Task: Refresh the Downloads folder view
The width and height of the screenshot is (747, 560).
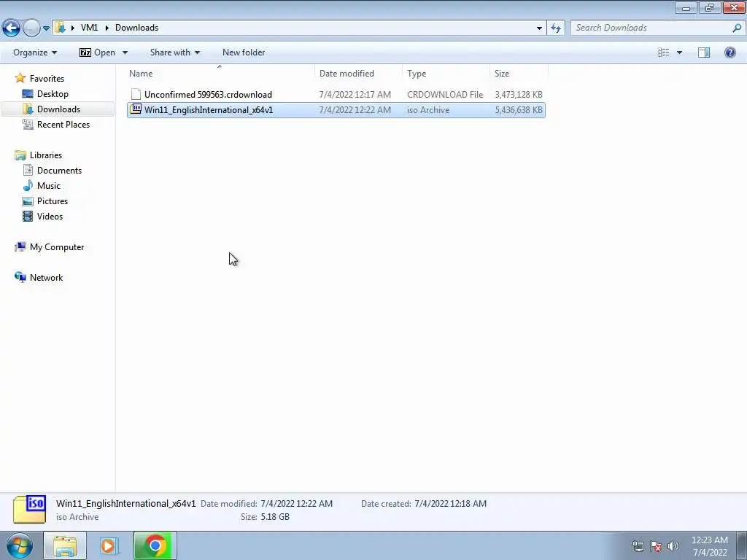Action: tap(555, 28)
